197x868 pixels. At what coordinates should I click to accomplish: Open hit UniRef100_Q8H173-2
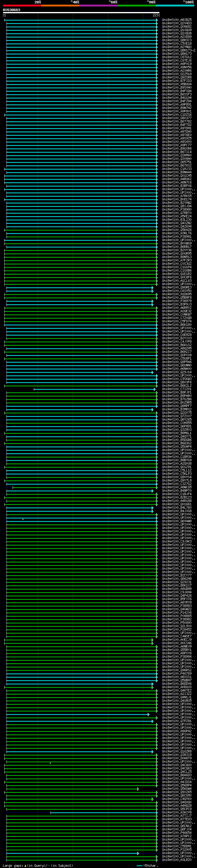(179, 50)
